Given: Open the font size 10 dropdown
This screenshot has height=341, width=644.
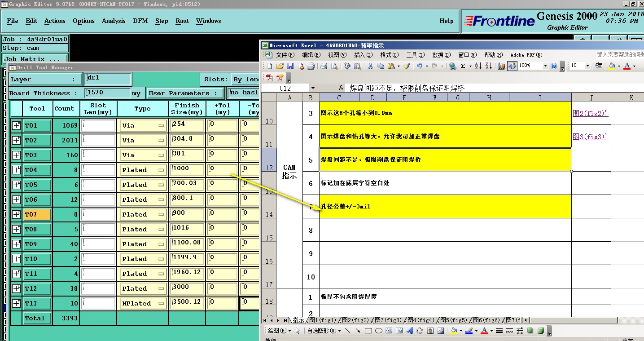Looking at the screenshot, I should (x=587, y=66).
